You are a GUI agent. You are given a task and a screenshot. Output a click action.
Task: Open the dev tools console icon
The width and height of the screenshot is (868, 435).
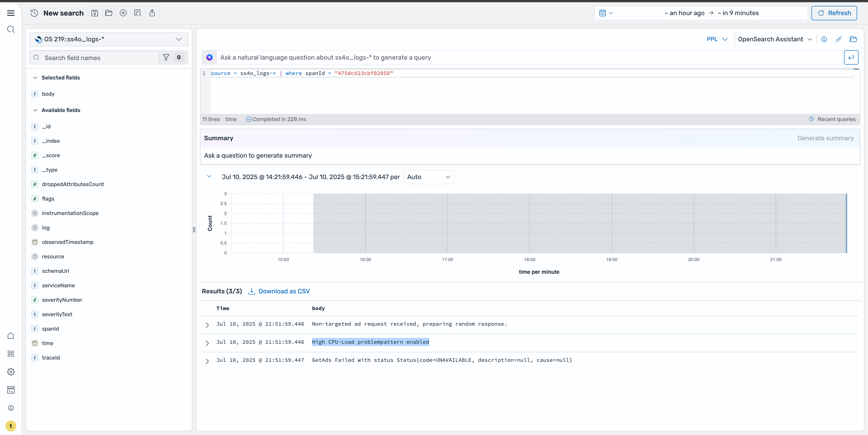(x=11, y=390)
